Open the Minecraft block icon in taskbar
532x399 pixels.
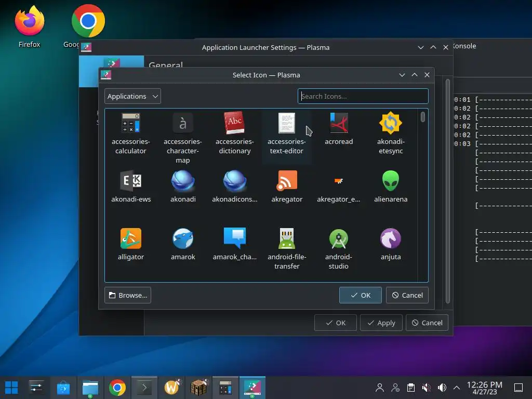pos(198,388)
